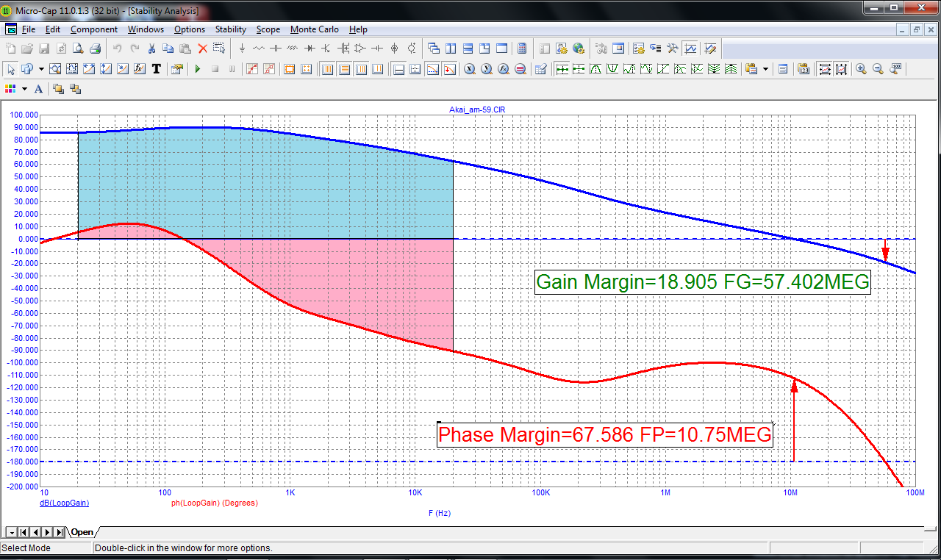Click the dB(LoopGain) plot label link

pos(64,503)
